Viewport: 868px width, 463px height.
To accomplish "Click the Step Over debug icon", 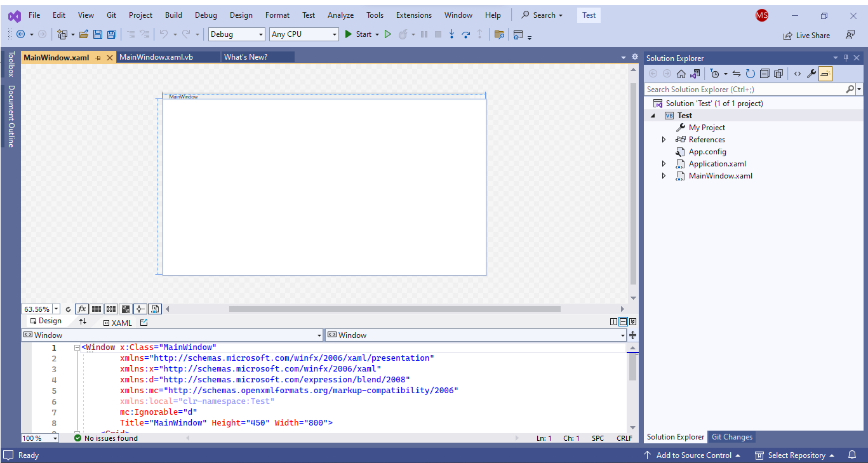I will 465,34.
